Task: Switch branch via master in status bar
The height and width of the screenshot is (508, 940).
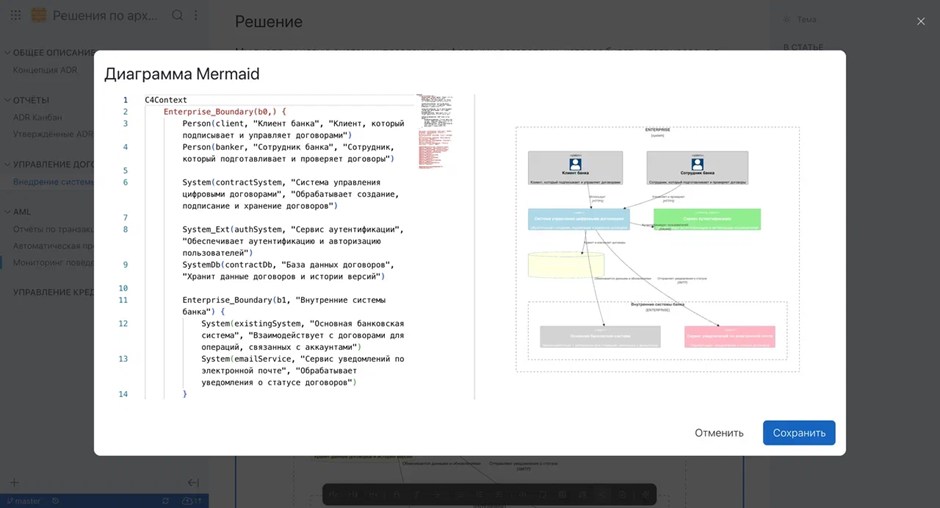Action: [23, 501]
